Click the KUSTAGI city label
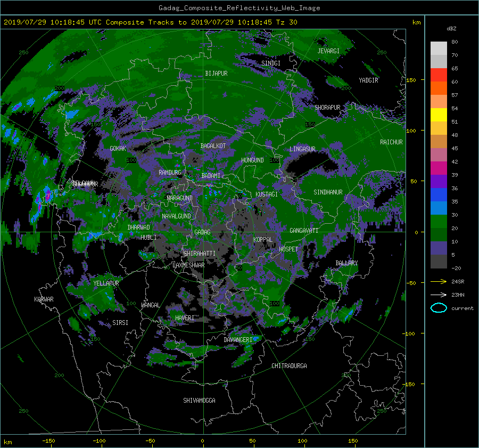The height and width of the screenshot is (448, 479). point(267,194)
